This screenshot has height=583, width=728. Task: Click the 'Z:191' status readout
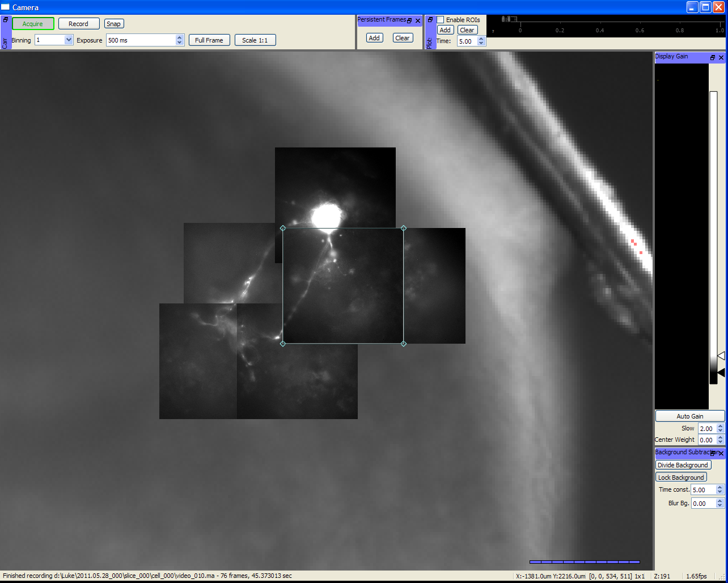tap(662, 576)
